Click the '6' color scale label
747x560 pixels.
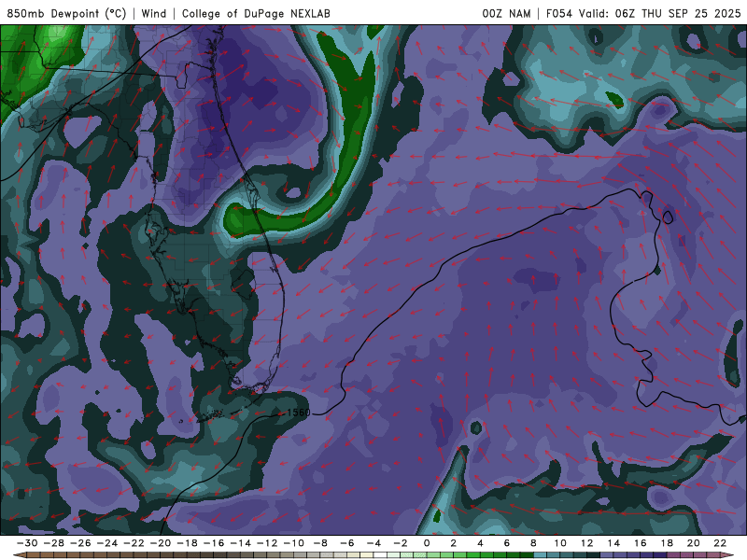506,543
